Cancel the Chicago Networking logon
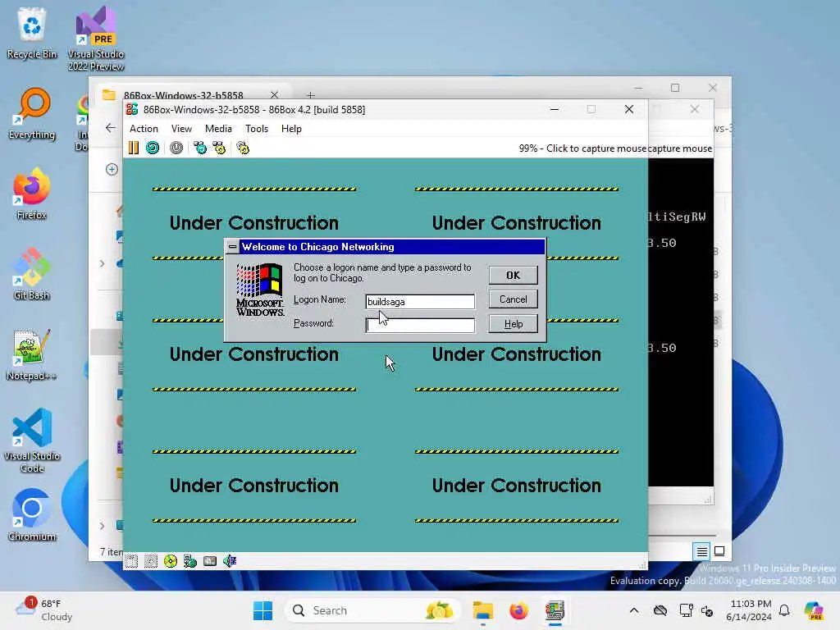The width and height of the screenshot is (840, 630). pos(513,299)
